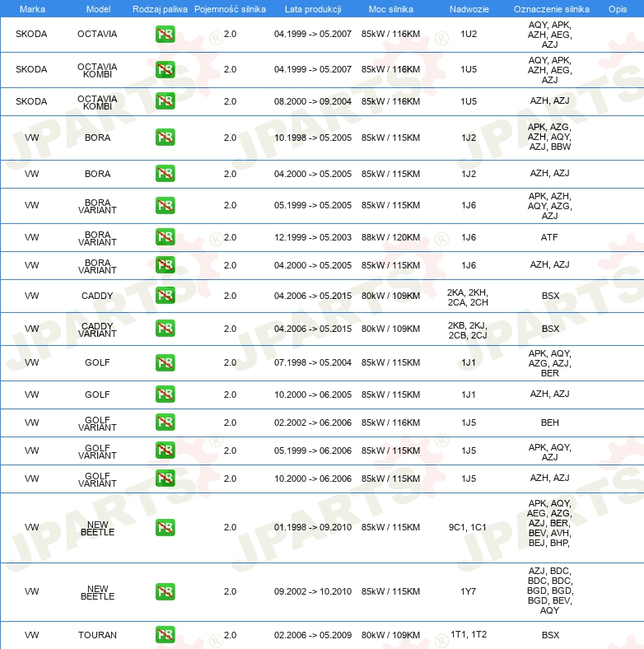Click the BSX engine cell in the TOURAN row
Image resolution: width=644 pixels, height=649 pixels.
[550, 635]
